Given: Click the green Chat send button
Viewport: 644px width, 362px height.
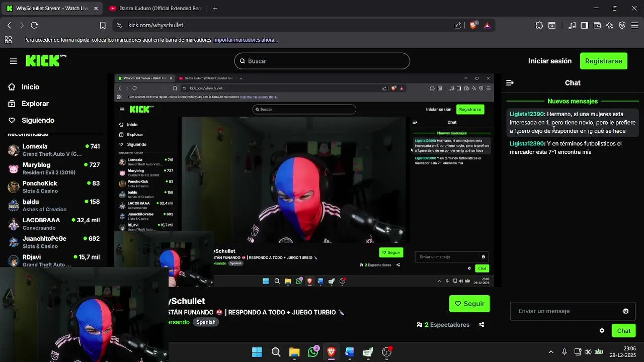Looking at the screenshot, I should (x=623, y=331).
